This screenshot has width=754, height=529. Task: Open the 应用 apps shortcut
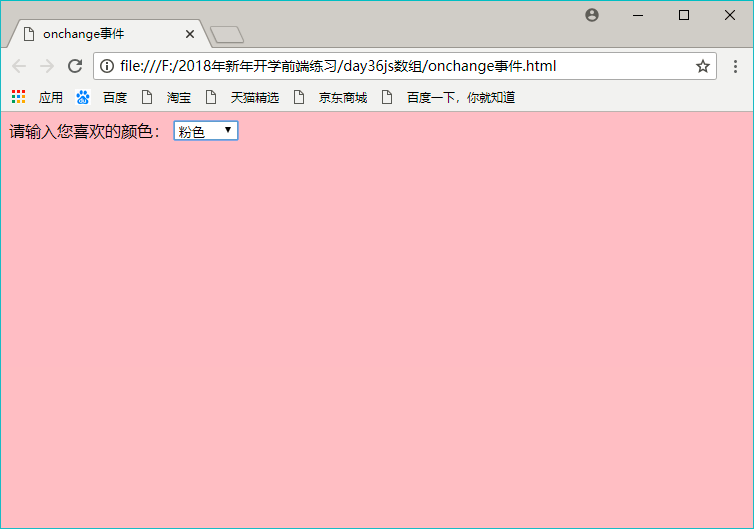click(x=37, y=97)
